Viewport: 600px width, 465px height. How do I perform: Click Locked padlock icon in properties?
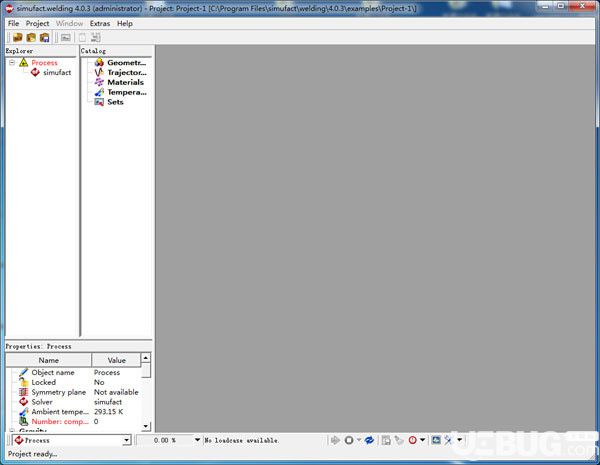click(x=24, y=382)
